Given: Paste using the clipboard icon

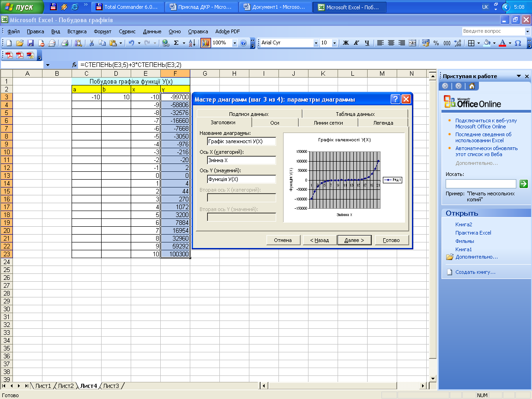Looking at the screenshot, I should tap(113, 43).
